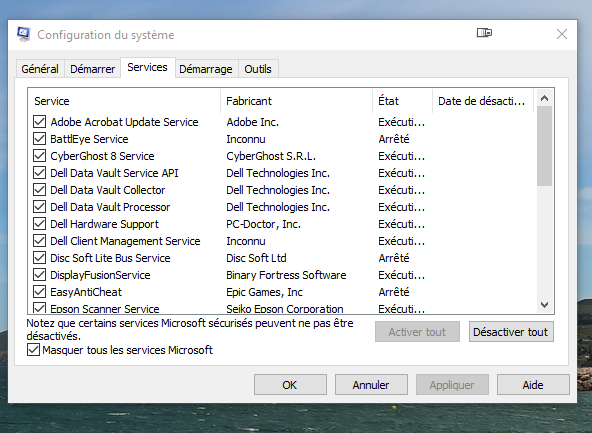Click the Configuration du système title icon

click(24, 34)
